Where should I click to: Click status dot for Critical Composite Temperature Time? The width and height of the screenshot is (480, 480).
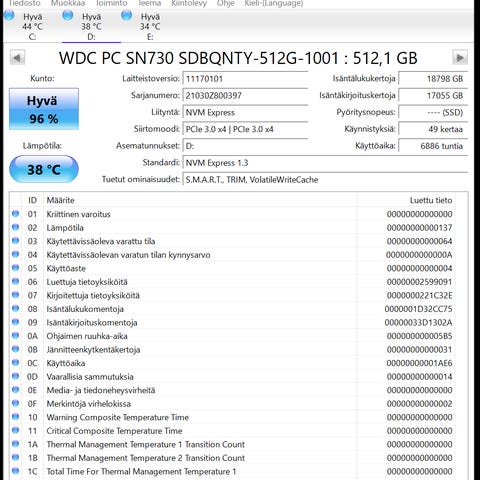pos(15,430)
